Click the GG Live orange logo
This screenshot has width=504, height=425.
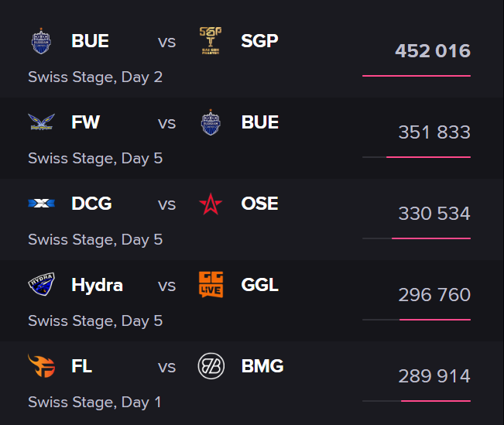(211, 285)
